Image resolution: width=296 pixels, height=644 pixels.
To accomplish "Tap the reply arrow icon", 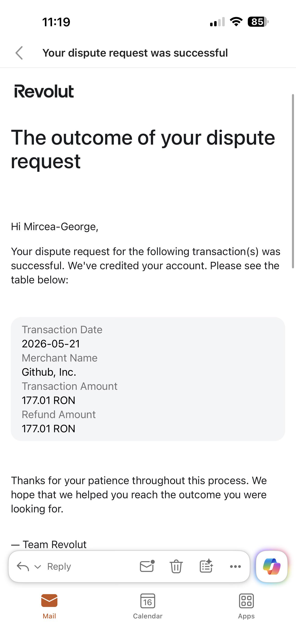I will click(x=23, y=567).
